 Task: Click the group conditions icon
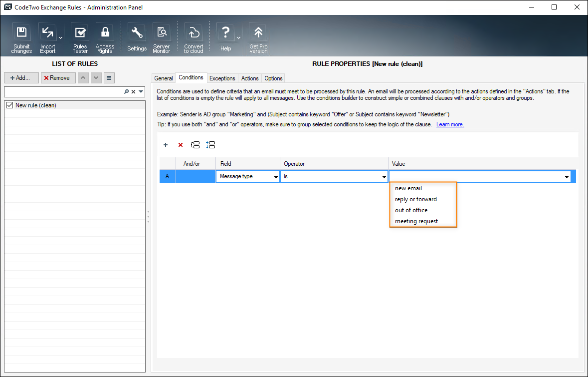[x=196, y=145]
